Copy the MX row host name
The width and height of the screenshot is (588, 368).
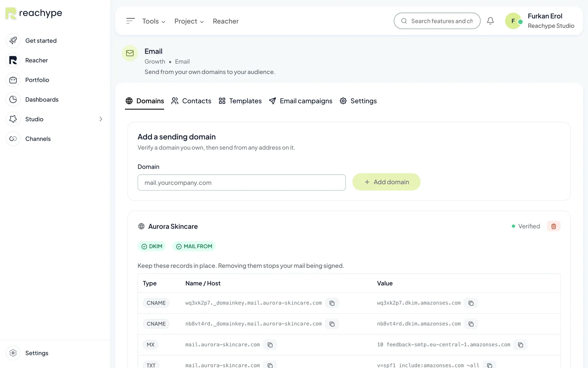[x=270, y=345]
